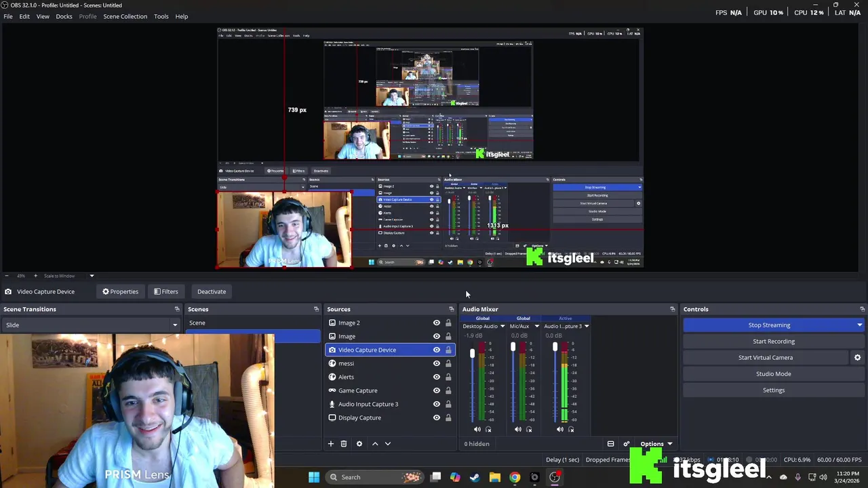868x488 pixels.
Task: Open Audio Input Capture 3 channel menu arrow
Action: (x=587, y=326)
